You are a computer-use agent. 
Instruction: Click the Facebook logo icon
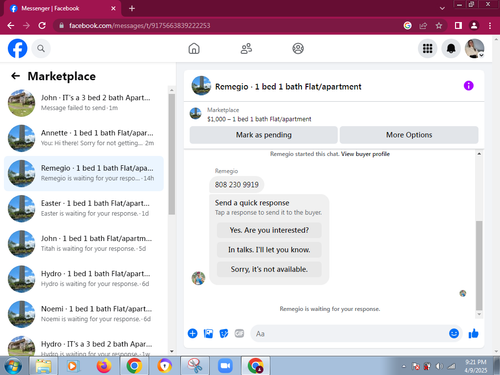click(x=17, y=48)
